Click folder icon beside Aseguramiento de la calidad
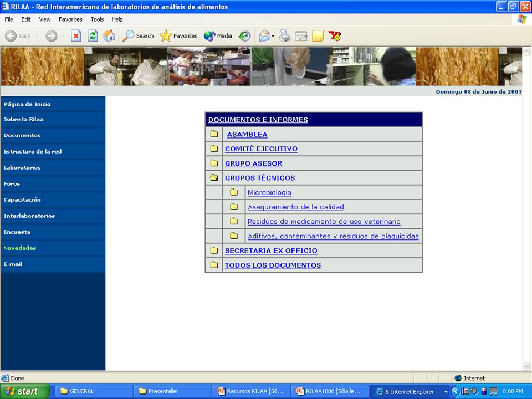 [233, 206]
